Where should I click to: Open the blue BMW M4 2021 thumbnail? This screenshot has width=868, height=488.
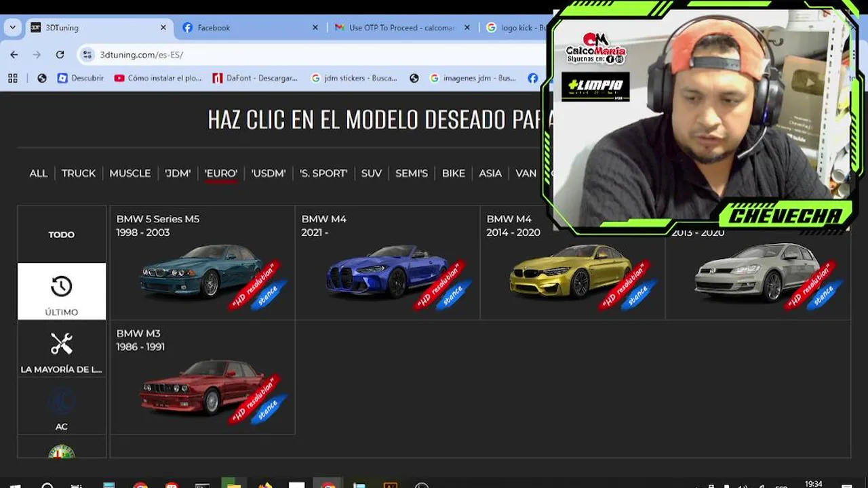387,271
